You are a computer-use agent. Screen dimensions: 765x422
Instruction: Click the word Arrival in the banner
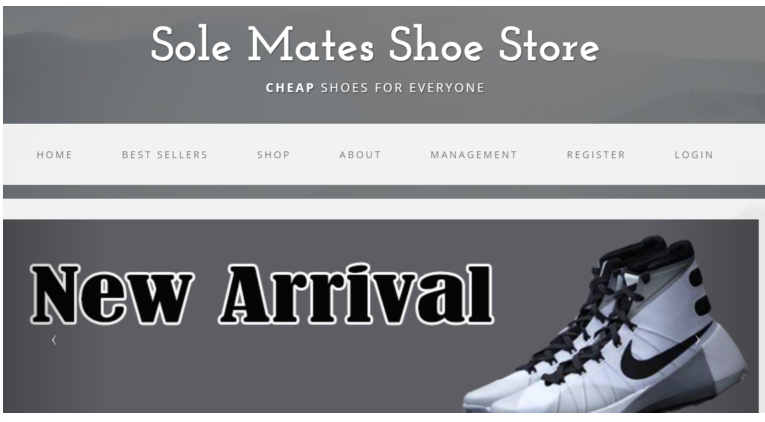click(x=357, y=294)
